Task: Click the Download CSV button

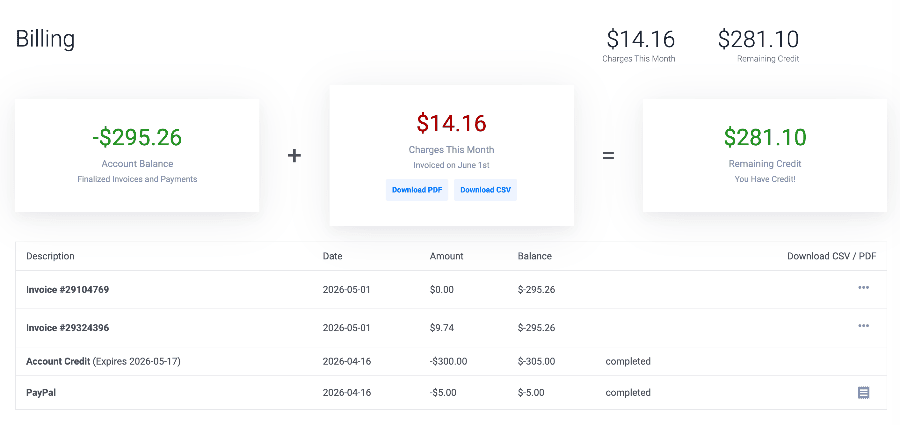Action: (486, 190)
